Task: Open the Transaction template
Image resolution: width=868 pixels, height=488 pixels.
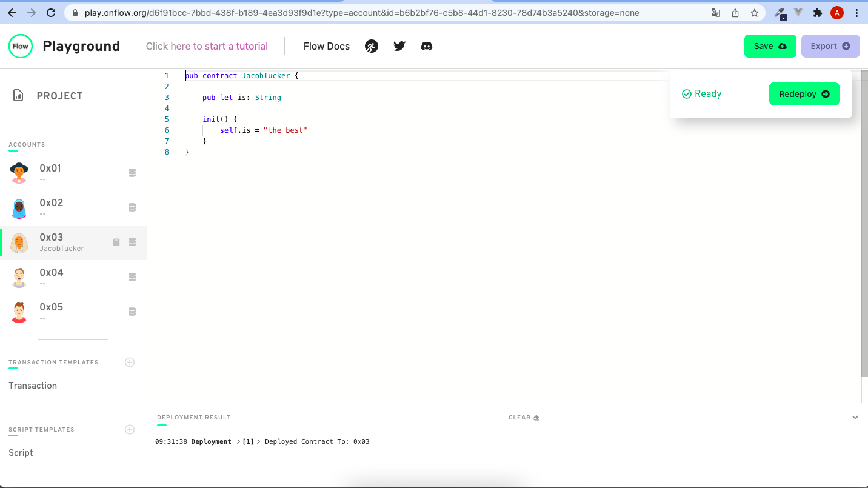Action: click(33, 386)
